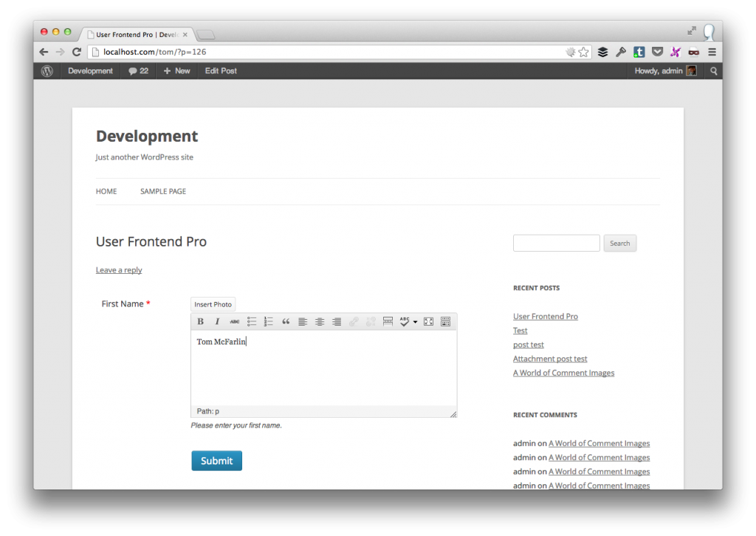Click the Path: p status text
Screen dimensions: 756x536
[207, 411]
